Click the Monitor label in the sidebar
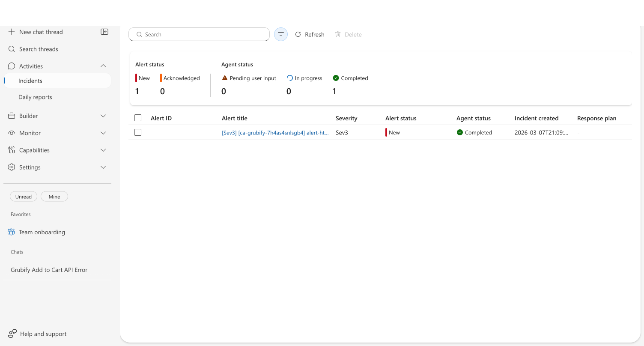The width and height of the screenshot is (644, 346). pos(30,133)
